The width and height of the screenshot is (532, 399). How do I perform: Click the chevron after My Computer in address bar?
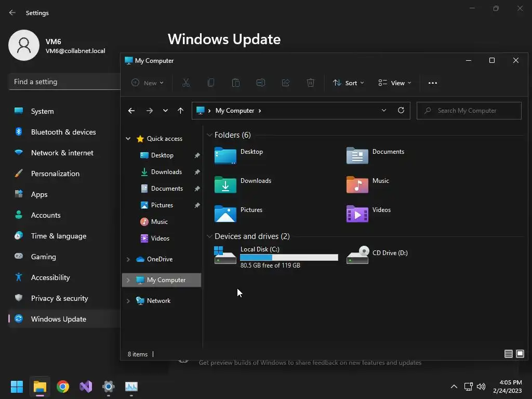tap(260, 111)
